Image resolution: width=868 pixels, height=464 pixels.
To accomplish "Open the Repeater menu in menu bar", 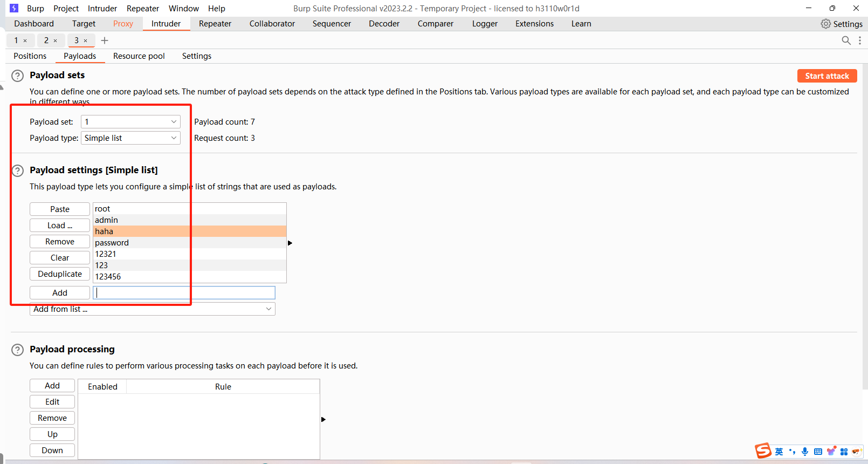I will point(143,9).
